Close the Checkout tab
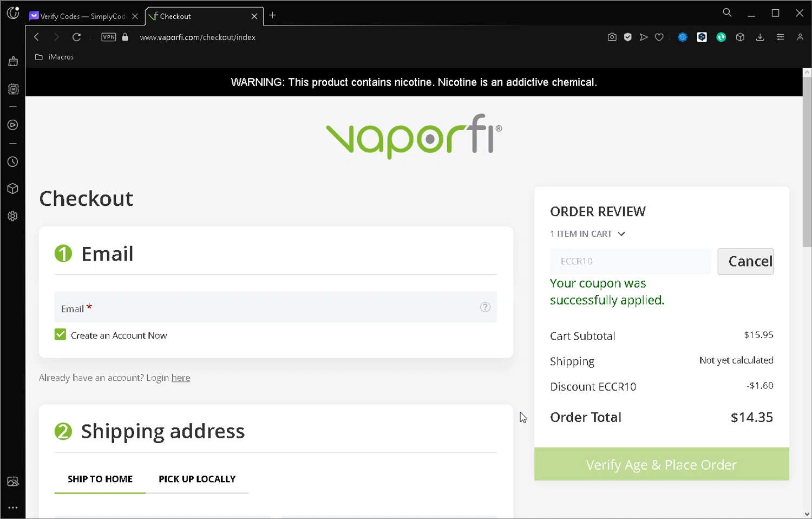Screen dimensions: 812x519 pyautogui.click(x=254, y=16)
